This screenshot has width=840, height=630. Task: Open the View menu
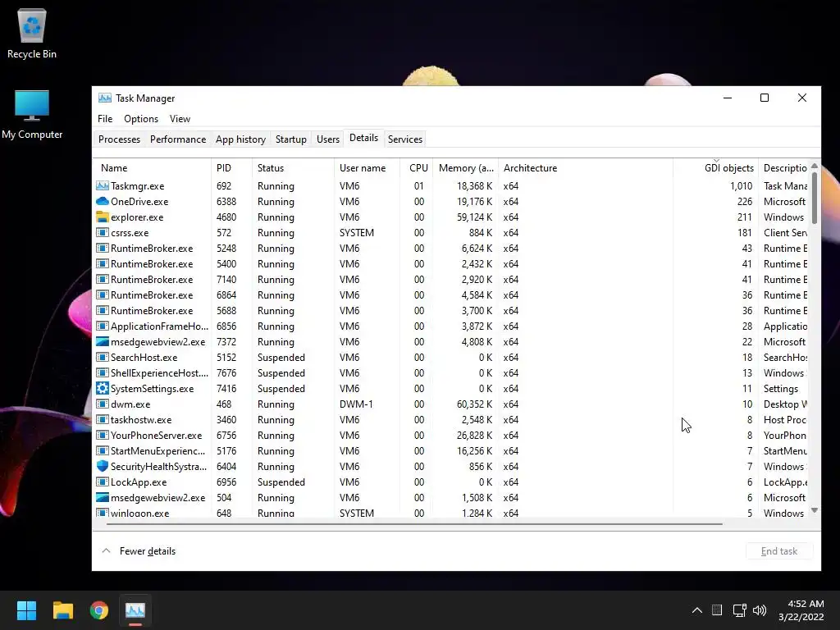pos(180,119)
